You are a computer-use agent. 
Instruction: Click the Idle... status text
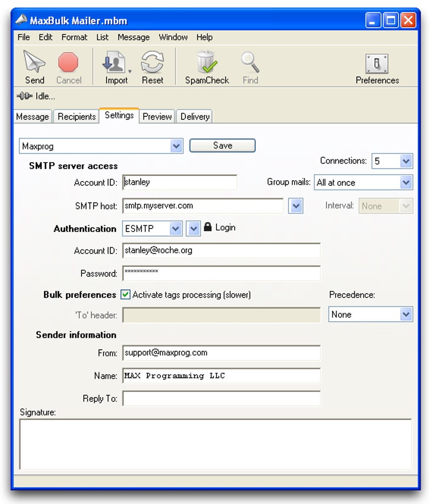click(45, 96)
